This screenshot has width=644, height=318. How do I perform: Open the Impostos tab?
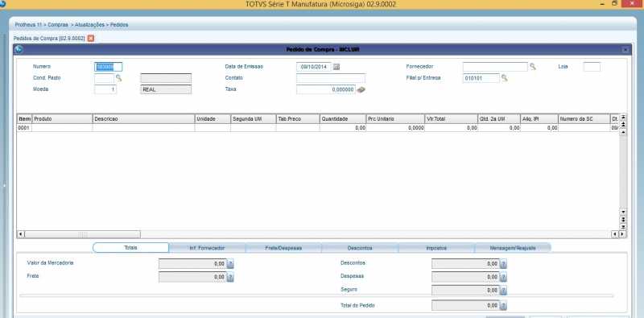click(x=436, y=248)
